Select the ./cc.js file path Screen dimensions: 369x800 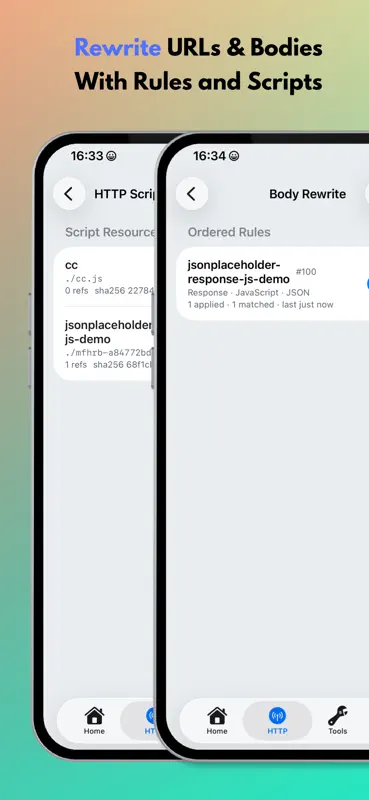[x=84, y=279]
